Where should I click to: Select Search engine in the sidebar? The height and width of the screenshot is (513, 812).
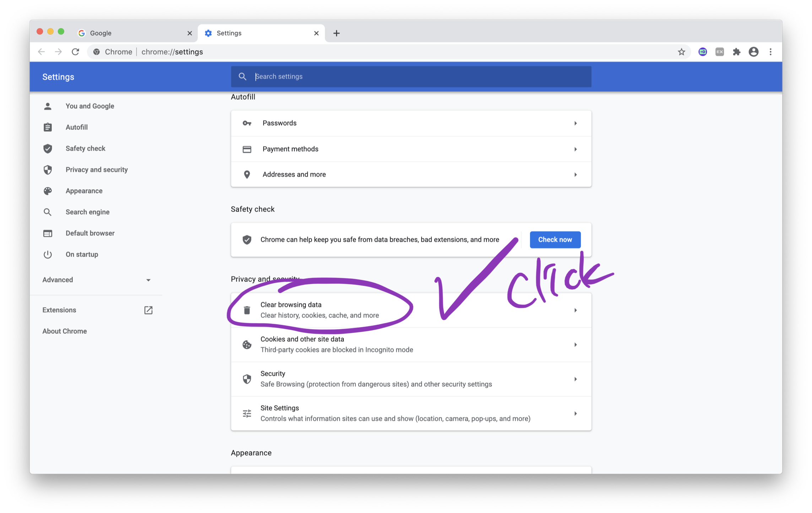click(x=87, y=212)
